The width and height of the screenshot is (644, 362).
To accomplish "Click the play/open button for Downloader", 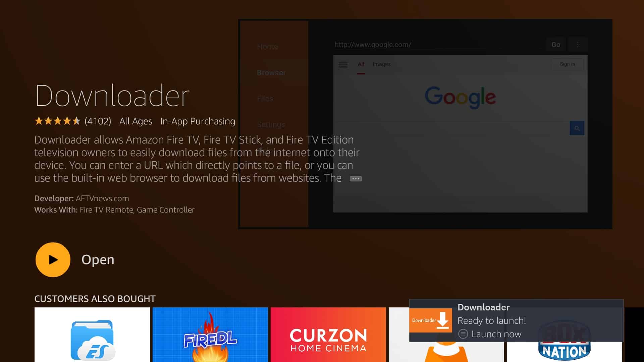I will (x=52, y=259).
